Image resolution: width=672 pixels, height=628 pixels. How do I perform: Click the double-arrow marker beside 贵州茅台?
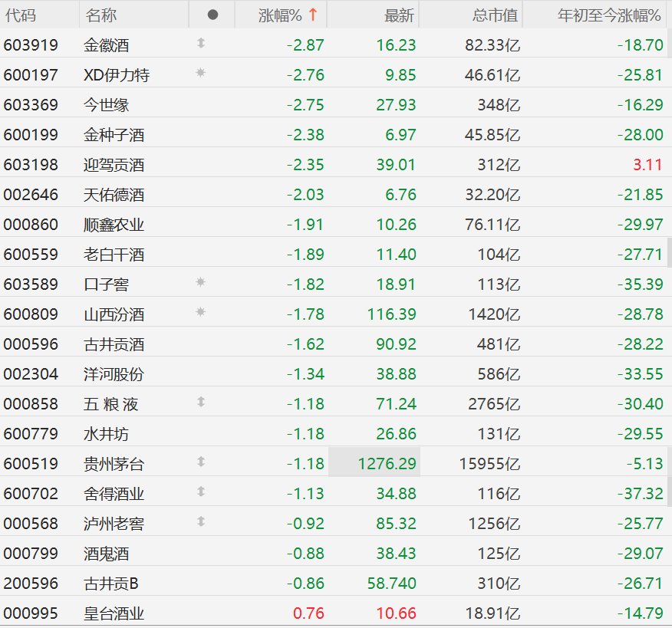pyautogui.click(x=200, y=462)
